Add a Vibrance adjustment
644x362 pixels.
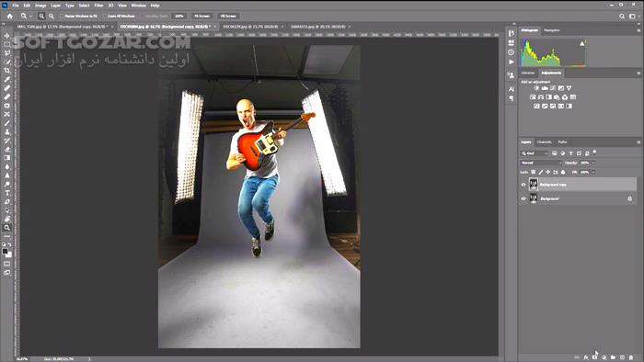(x=569, y=88)
